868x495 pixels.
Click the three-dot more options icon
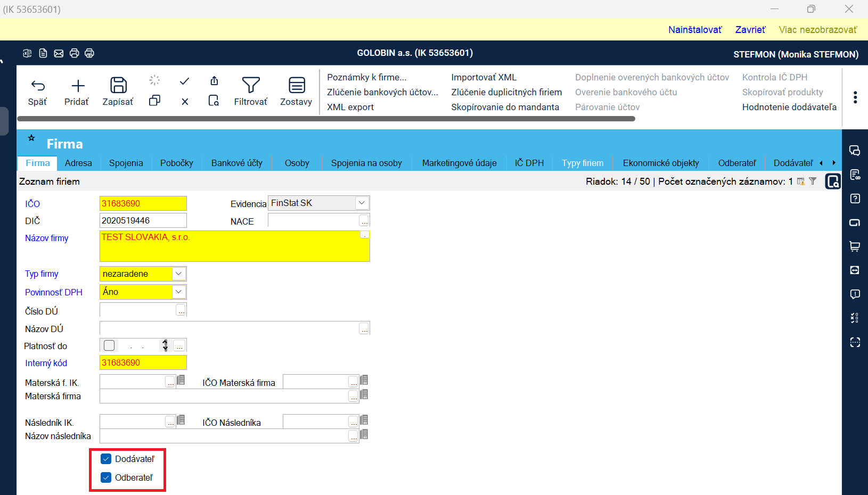(855, 97)
